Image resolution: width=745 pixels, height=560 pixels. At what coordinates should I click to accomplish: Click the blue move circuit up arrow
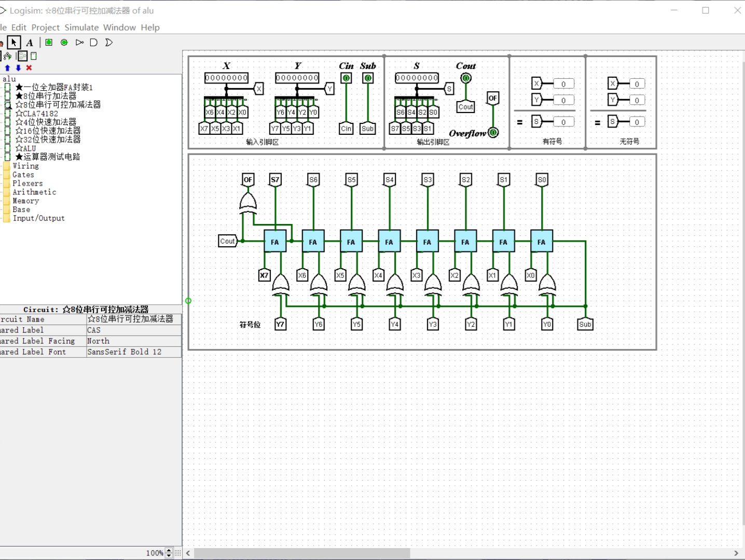pos(7,68)
